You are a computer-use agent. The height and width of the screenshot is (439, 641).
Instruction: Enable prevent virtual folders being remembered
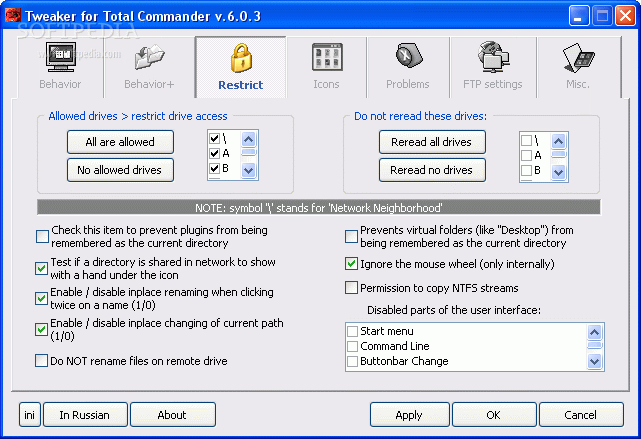[351, 236]
